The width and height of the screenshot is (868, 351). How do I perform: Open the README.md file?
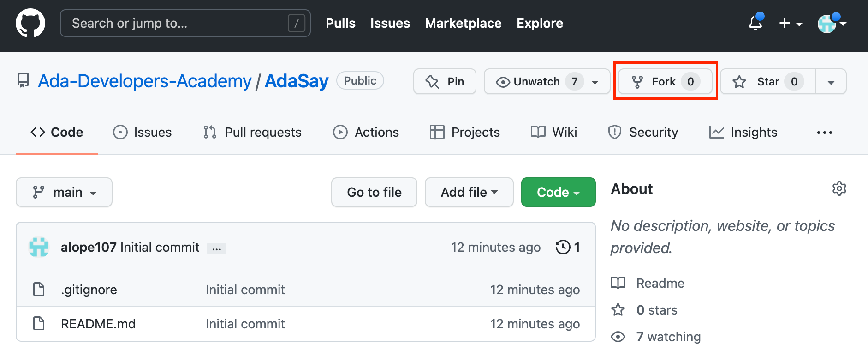[x=98, y=324]
